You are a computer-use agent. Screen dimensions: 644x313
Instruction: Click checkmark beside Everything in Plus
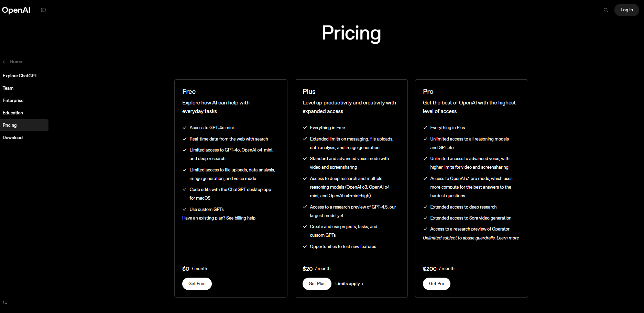(425, 127)
